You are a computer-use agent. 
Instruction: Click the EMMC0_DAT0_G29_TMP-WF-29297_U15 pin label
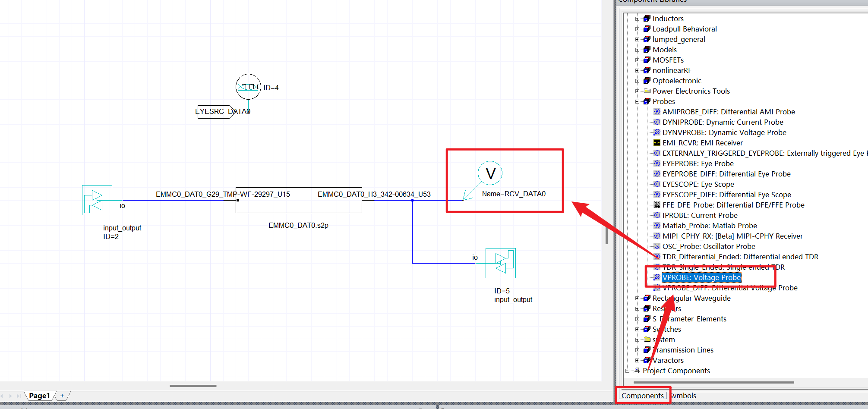[x=223, y=194]
